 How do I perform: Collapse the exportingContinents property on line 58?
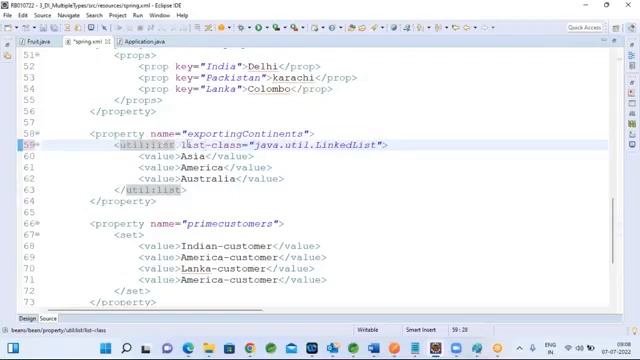tap(38, 133)
